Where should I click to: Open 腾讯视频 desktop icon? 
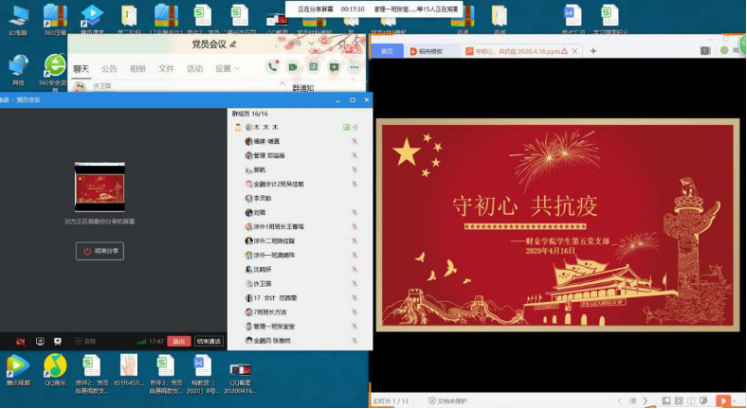click(18, 370)
